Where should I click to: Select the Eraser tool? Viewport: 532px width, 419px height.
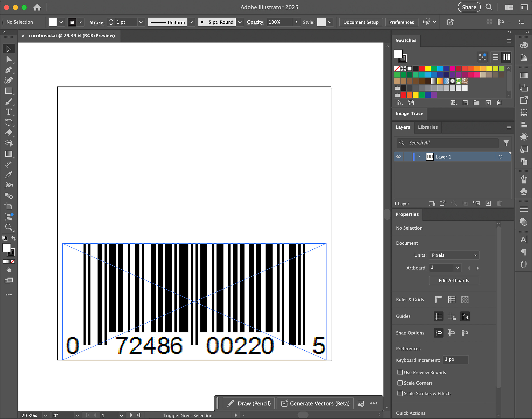tap(9, 132)
